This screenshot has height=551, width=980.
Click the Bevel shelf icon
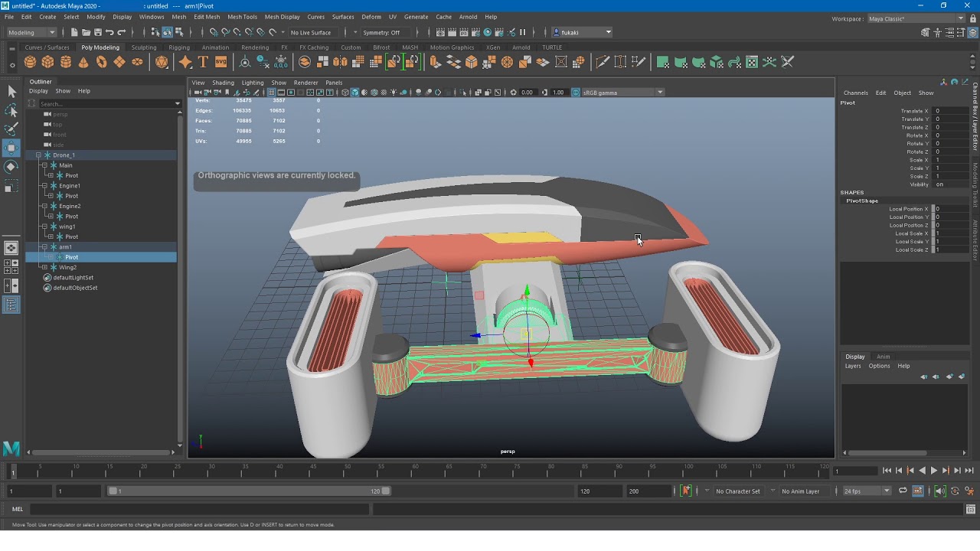coord(472,62)
